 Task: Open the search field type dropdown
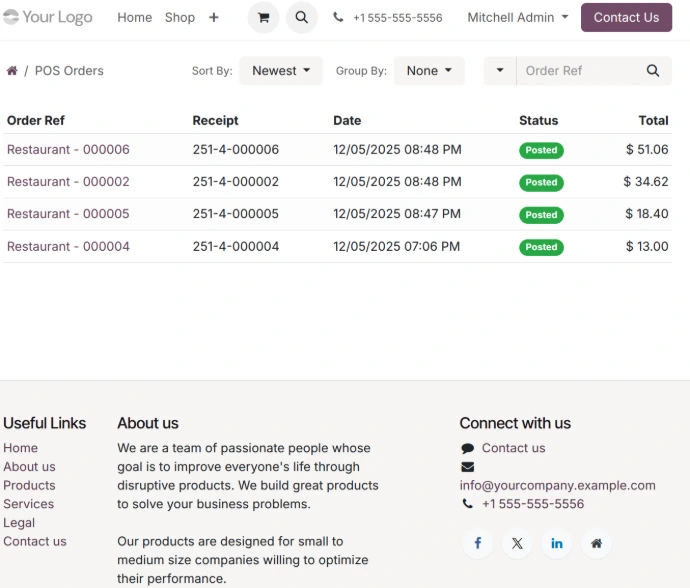point(500,71)
